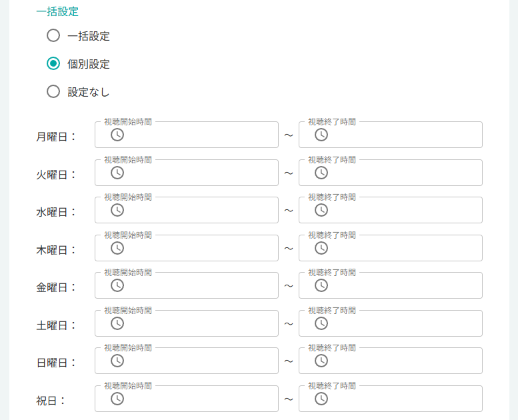Select the 個別設定 radio button
Image resolution: width=518 pixels, height=420 pixels.
53,63
